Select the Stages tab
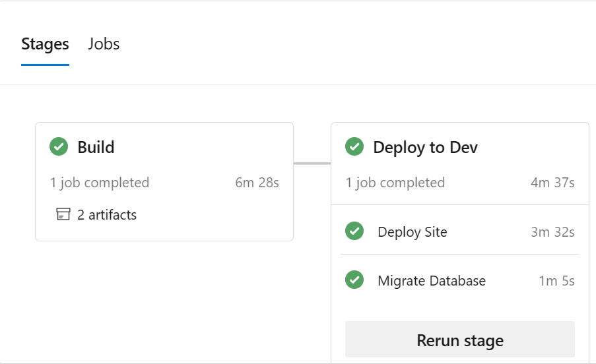 (46, 44)
